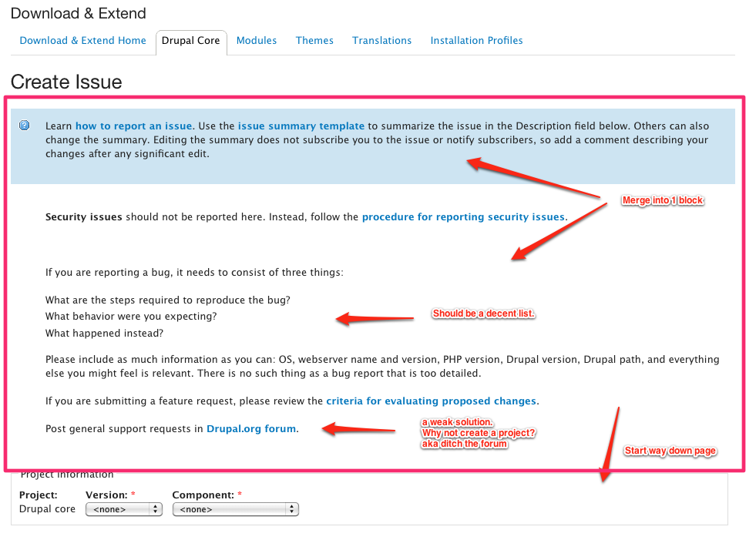
Task: Click the 'Should be a decent list' annotation
Action: click(x=484, y=314)
